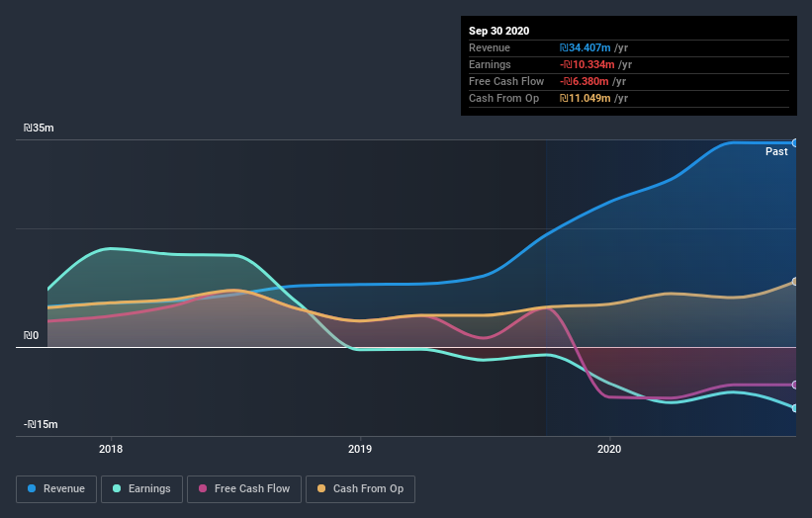Screen dimensions: 812x518
Task: Toggle the Free Cash Flow legend button
Action: tap(244, 489)
